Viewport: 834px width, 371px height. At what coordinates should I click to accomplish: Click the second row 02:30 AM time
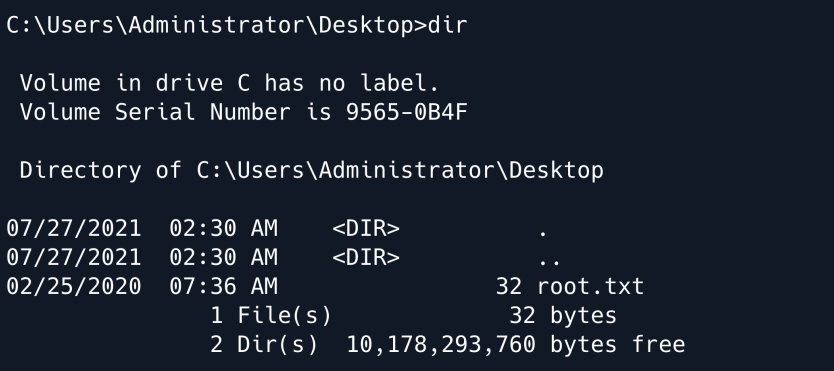(x=223, y=257)
